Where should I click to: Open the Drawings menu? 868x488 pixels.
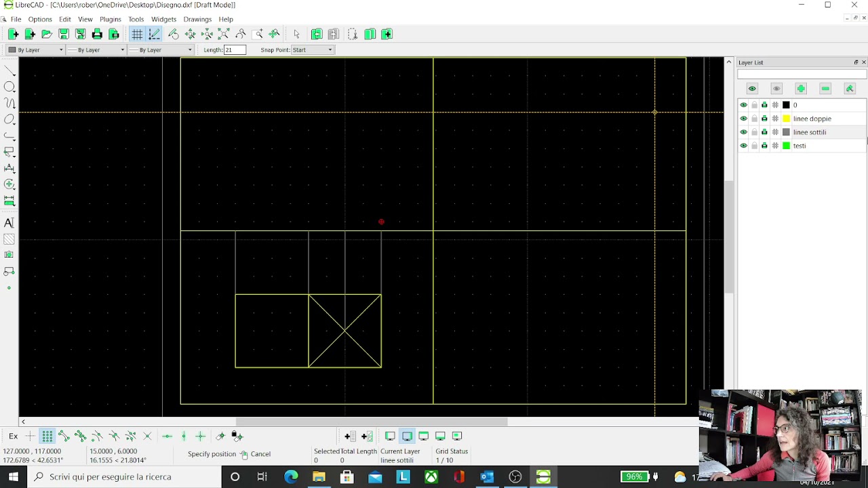click(197, 19)
